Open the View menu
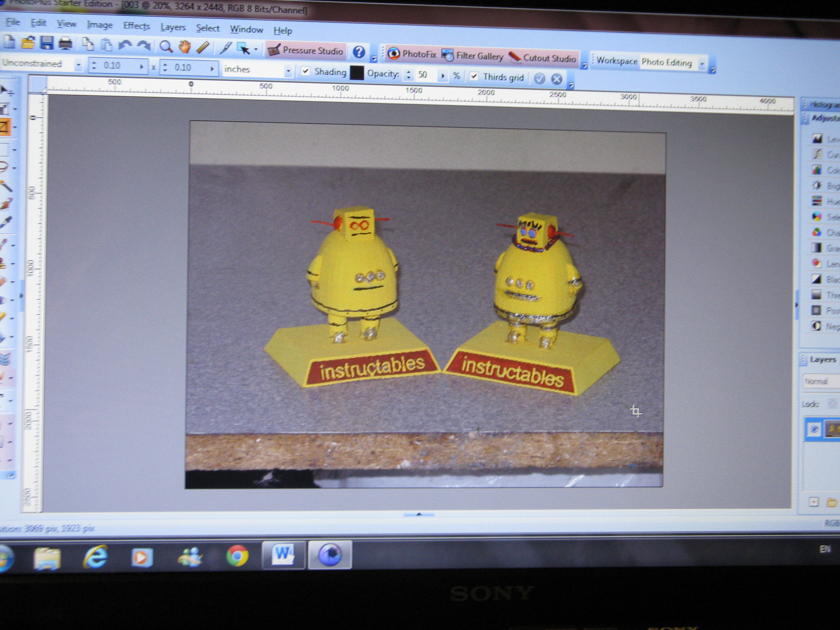Screen dimensions: 840x630 pyautogui.click(x=66, y=24)
